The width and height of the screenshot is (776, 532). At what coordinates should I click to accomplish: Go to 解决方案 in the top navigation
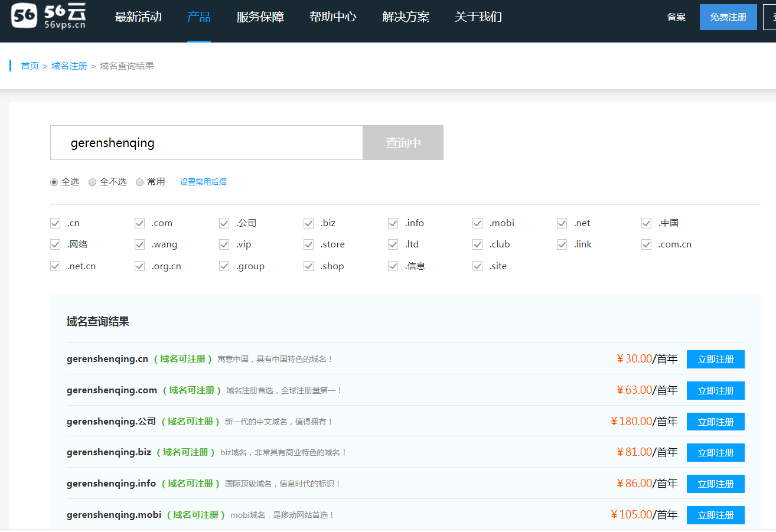coord(405,17)
